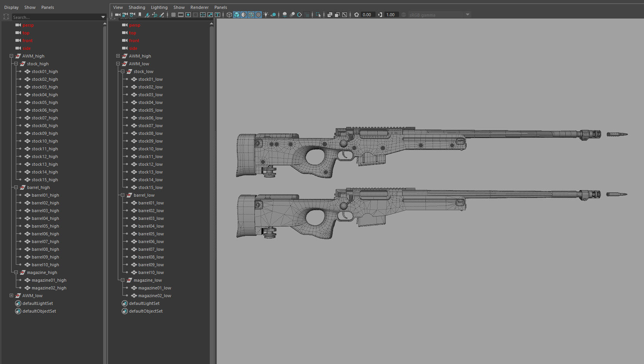Select stock12_low mesh in outliner
The height and width of the screenshot is (364, 644).
[x=150, y=164]
